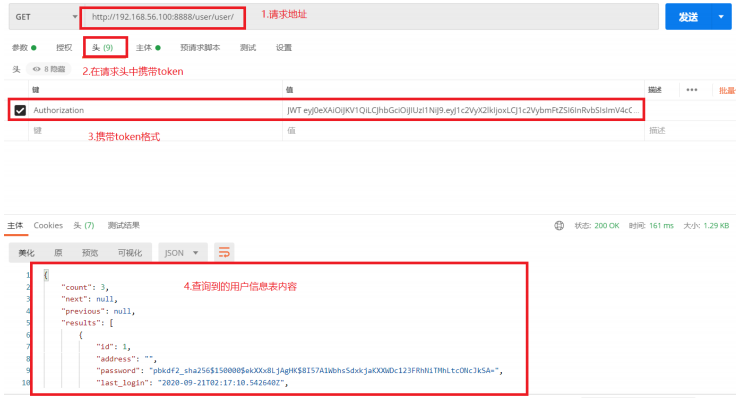Viewport: 744px width, 406px height.
Task: Uncheck the Authorization header checkbox
Action: tap(20, 110)
